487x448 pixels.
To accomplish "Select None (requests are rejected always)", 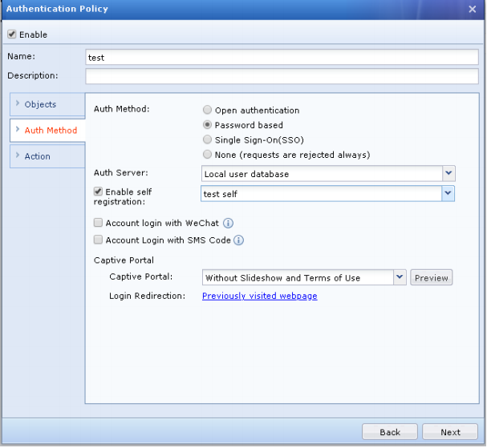I will (x=207, y=155).
